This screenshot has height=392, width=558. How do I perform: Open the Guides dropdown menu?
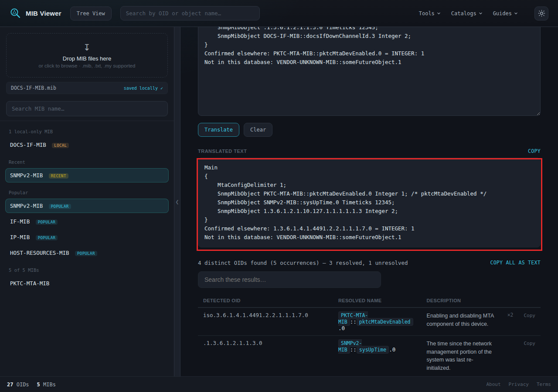[x=505, y=14]
